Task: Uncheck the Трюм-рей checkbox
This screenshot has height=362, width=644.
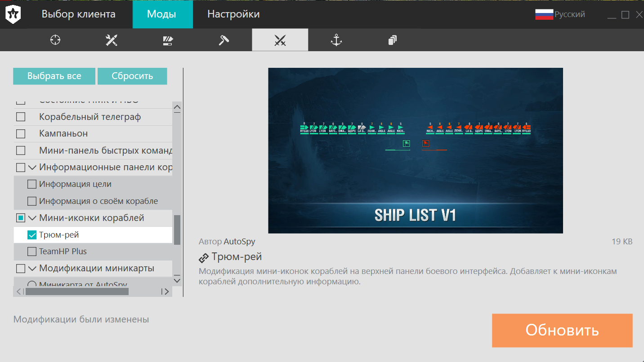Action: click(x=32, y=235)
